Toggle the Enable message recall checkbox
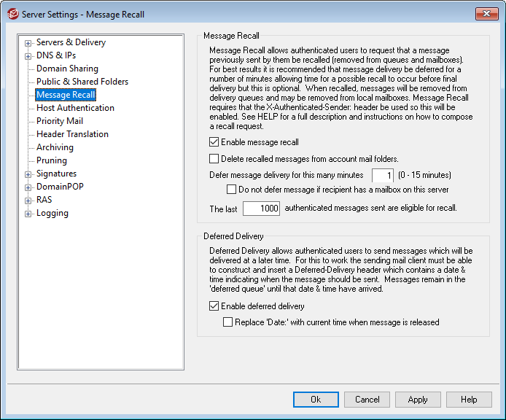 (x=214, y=142)
